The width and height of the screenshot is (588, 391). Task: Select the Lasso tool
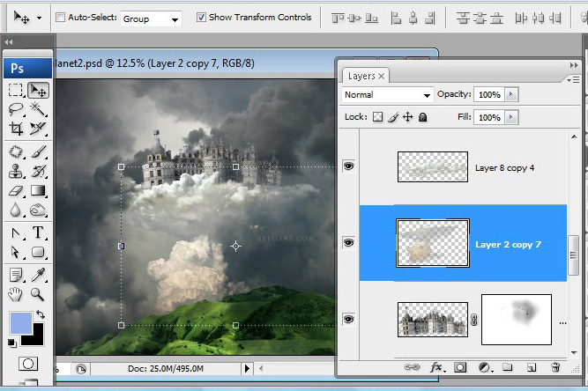pos(15,109)
